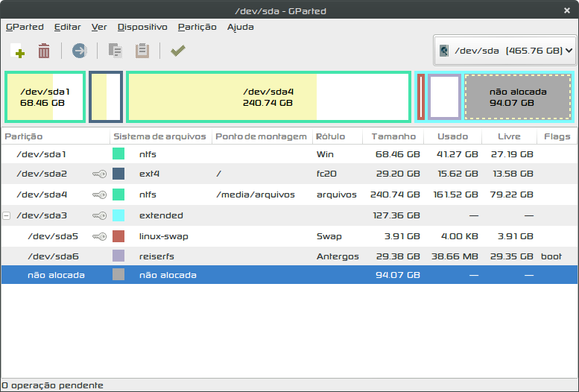Click the 240.74 GB size cell
Image resolution: width=579 pixels, height=392 pixels.
[x=395, y=195]
